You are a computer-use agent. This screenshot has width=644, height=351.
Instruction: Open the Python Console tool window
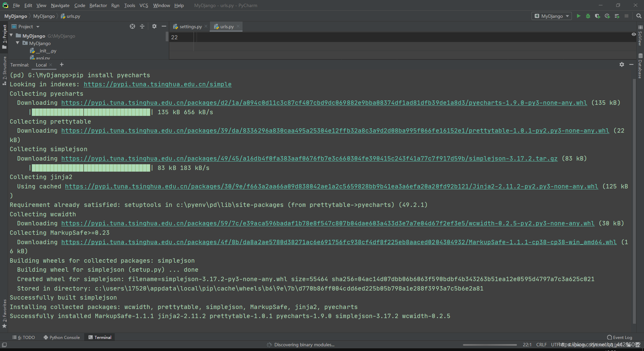62,337
